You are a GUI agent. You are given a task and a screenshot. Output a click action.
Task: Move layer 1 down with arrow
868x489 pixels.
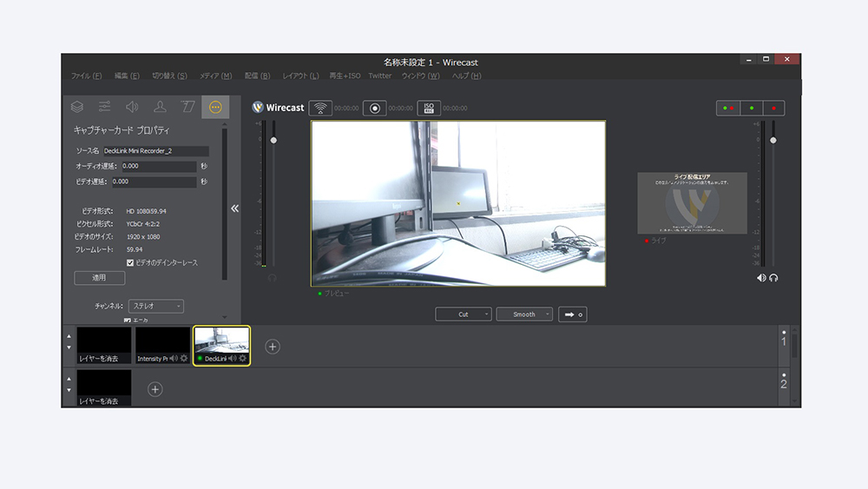click(69, 347)
